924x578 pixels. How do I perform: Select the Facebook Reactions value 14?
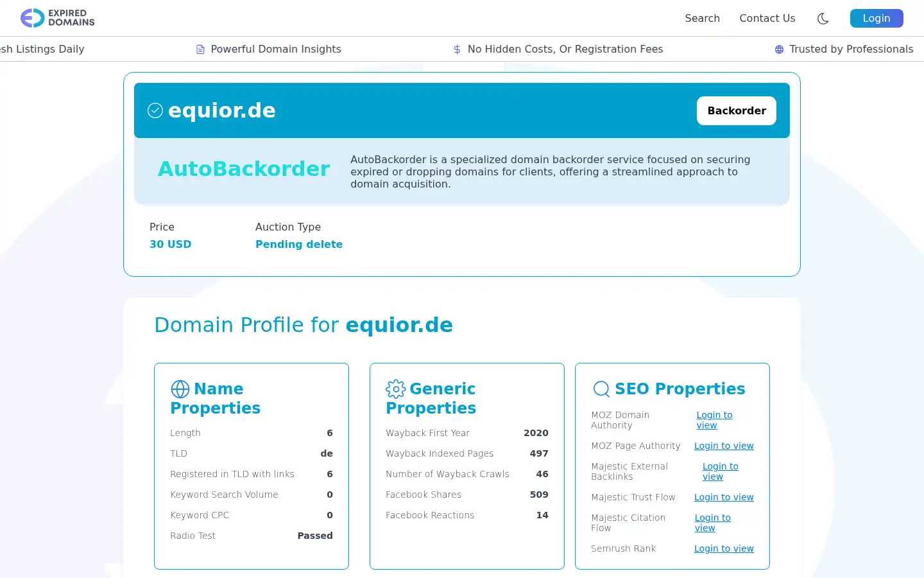coord(542,515)
